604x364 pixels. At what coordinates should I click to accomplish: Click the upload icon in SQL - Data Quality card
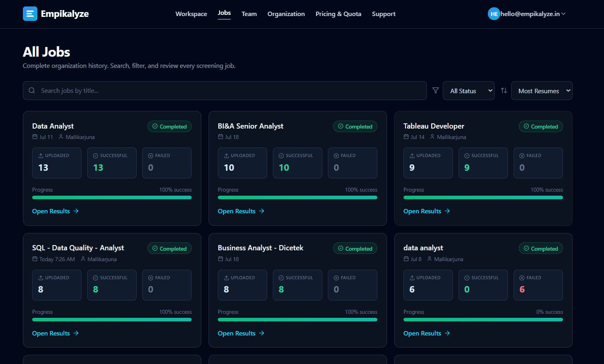pyautogui.click(x=41, y=278)
